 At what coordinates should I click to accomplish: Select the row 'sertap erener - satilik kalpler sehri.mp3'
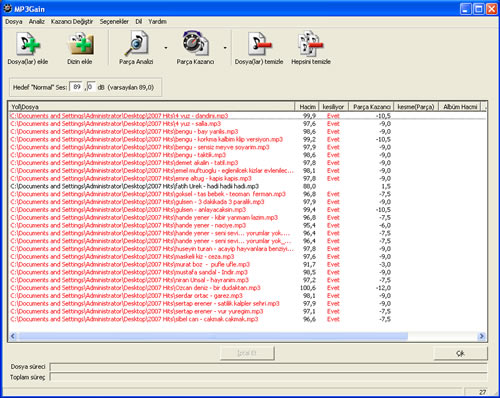click(x=247, y=304)
